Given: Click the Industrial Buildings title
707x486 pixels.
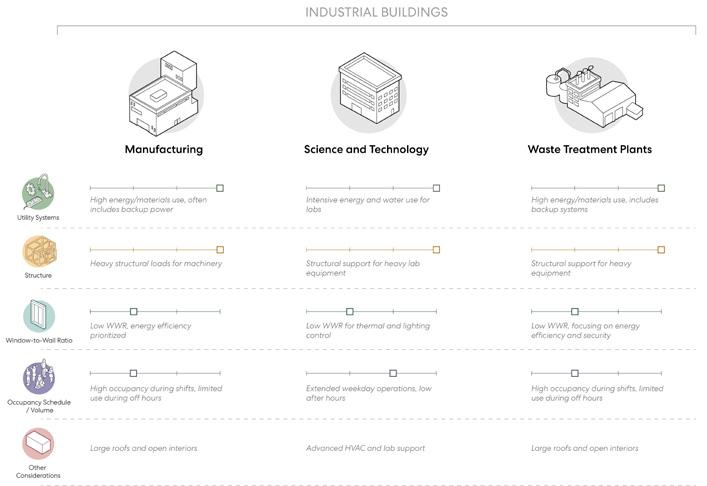Looking at the screenshot, I should click(x=376, y=12).
